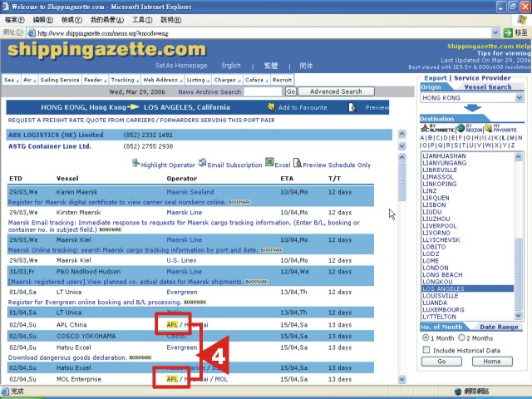Open the 檢視(V) View menu
532x399 pixels.
tap(71, 20)
